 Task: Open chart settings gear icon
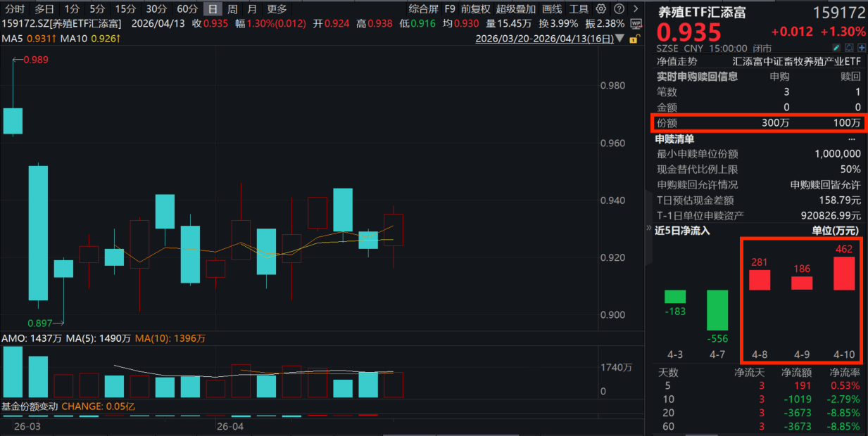coord(600,9)
